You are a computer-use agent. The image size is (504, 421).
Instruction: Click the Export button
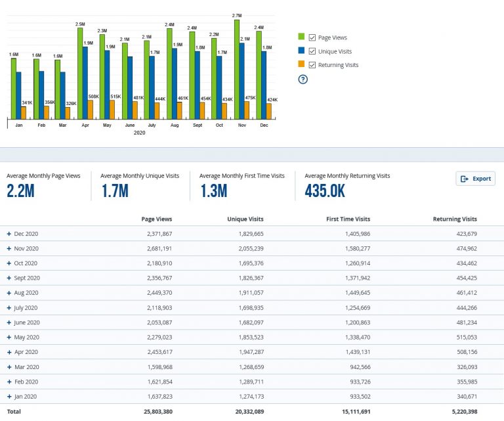pos(475,179)
